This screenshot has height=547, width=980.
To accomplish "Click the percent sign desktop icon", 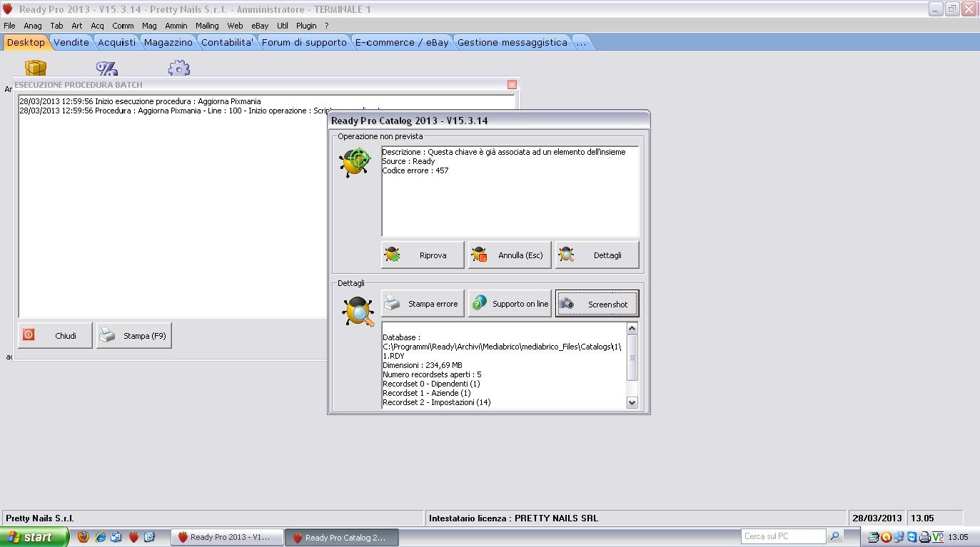I will 106,68.
